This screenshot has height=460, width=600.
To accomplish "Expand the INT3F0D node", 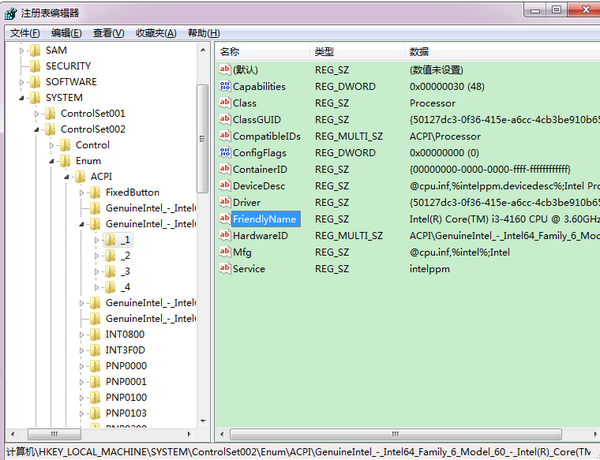I will coord(81,351).
